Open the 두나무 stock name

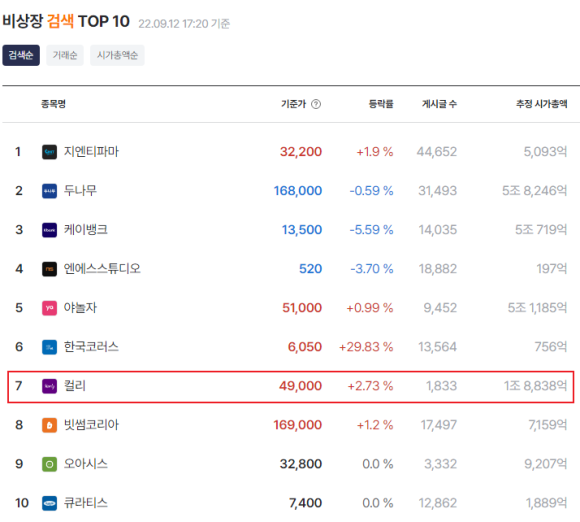[x=80, y=191]
